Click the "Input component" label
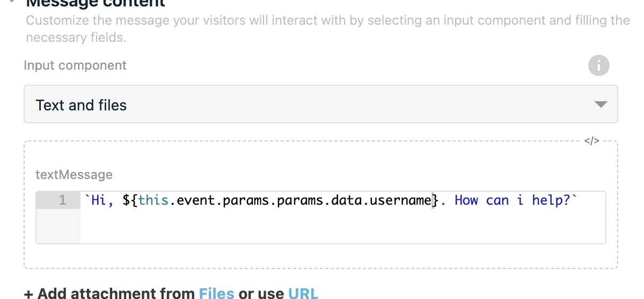Image resolution: width=644 pixels, height=299 pixels. pos(75,65)
